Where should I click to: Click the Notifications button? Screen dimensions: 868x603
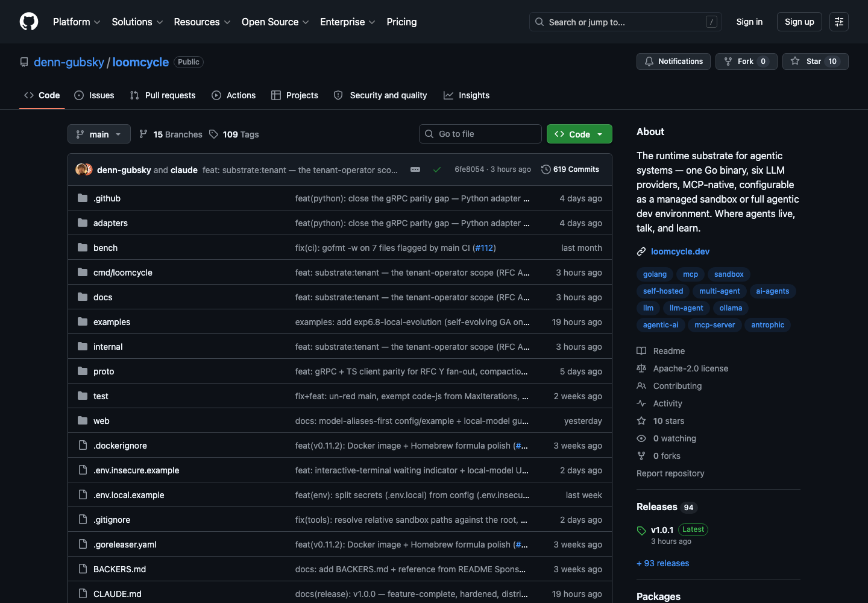pos(673,62)
